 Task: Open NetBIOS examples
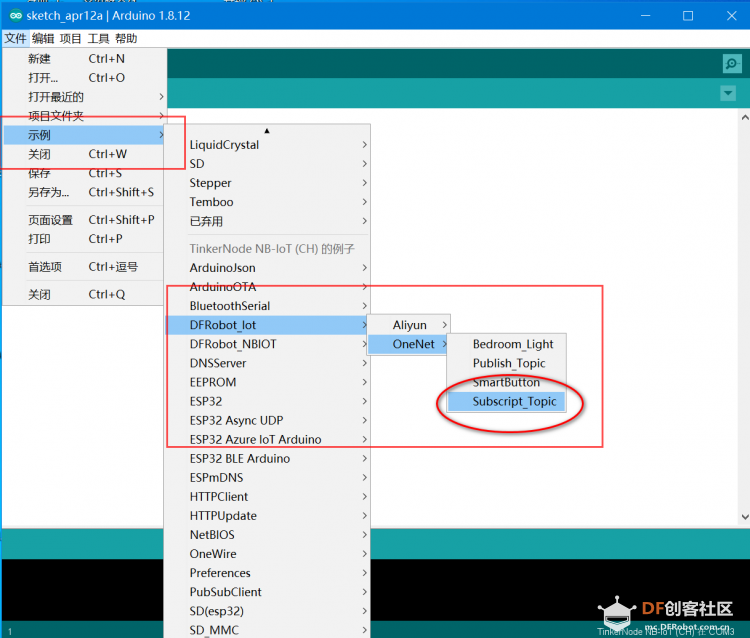[267, 535]
